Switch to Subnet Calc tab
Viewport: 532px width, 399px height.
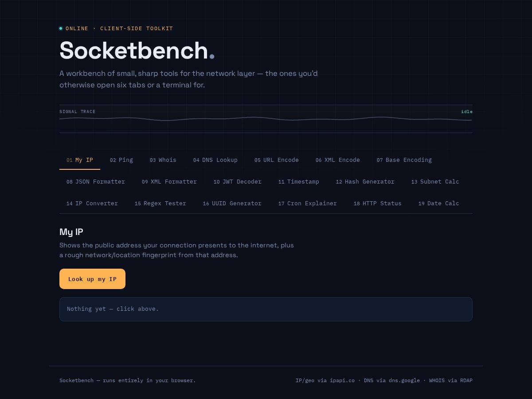(435, 182)
